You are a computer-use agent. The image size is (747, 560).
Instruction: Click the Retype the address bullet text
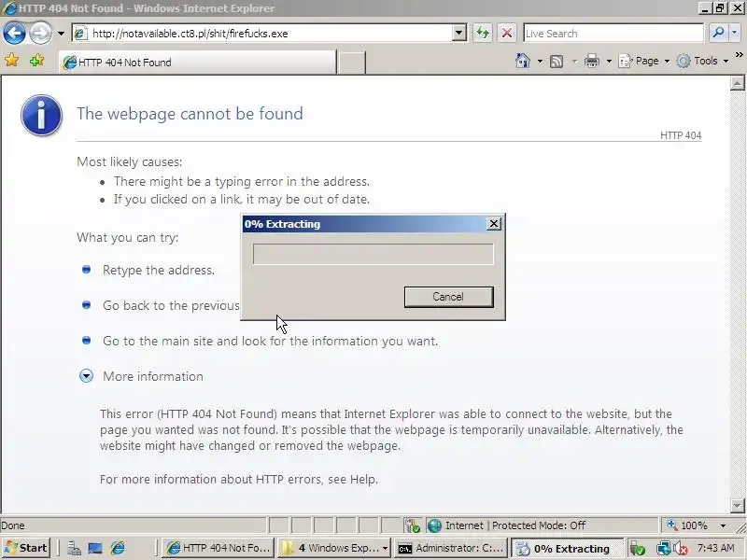(159, 270)
